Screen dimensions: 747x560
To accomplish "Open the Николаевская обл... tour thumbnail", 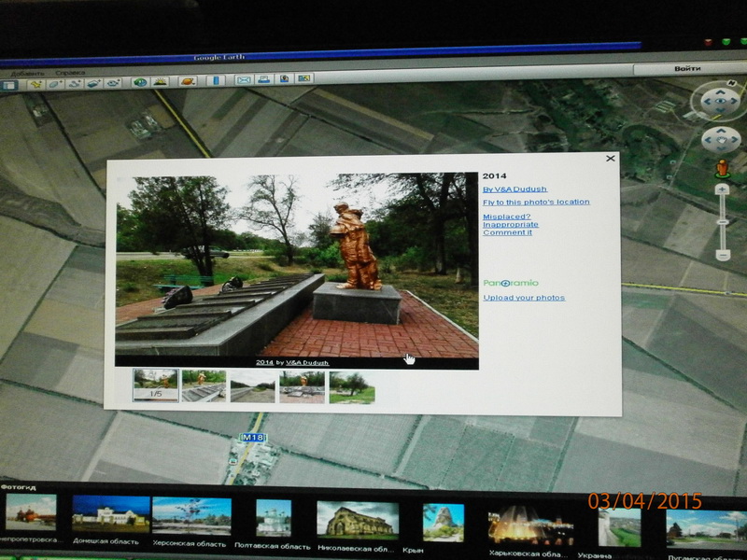I will click(358, 520).
